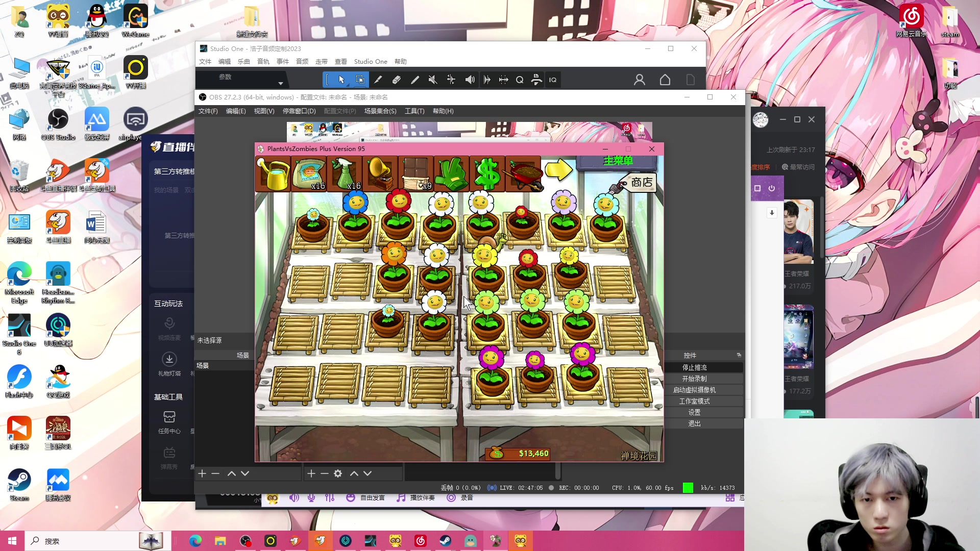Open the 主菜单 button in Plants vs Zombies

point(618,162)
